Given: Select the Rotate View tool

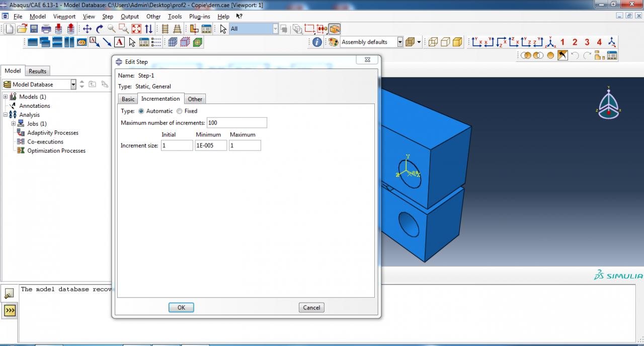Looking at the screenshot, I should [x=100, y=29].
